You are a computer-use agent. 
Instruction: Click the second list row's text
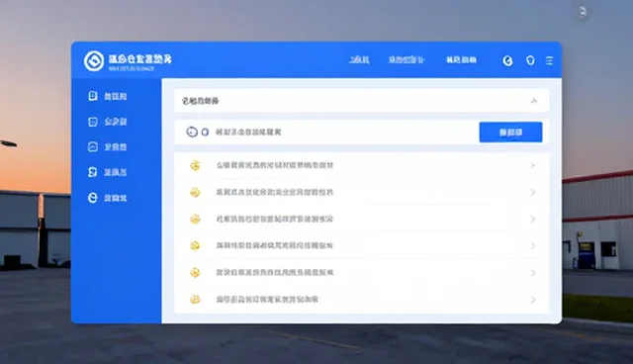275,192
